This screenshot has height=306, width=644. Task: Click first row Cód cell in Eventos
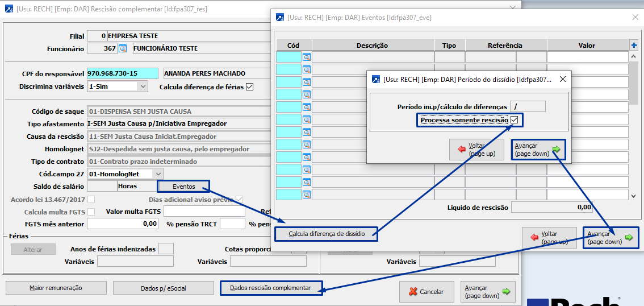point(288,57)
